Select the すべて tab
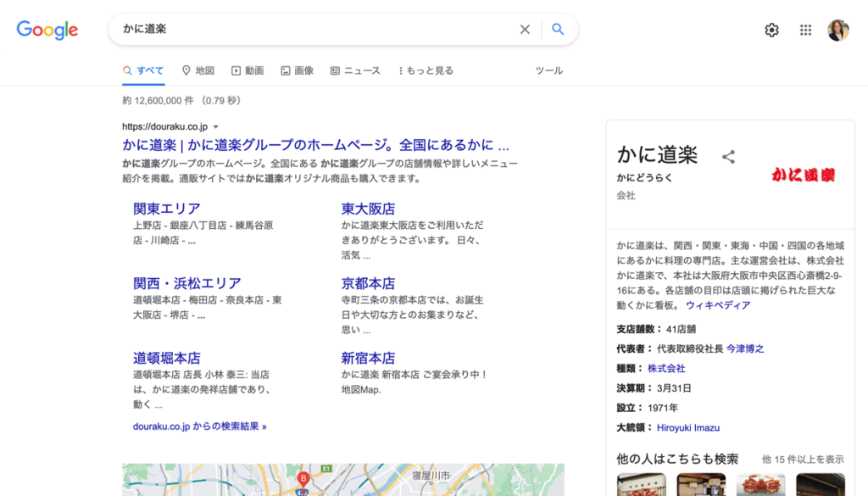868x496 pixels. click(143, 71)
